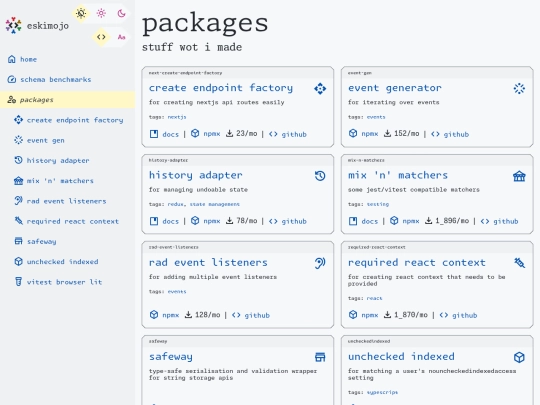Click the bank icon on mix 'n' matchers card

click(x=519, y=176)
